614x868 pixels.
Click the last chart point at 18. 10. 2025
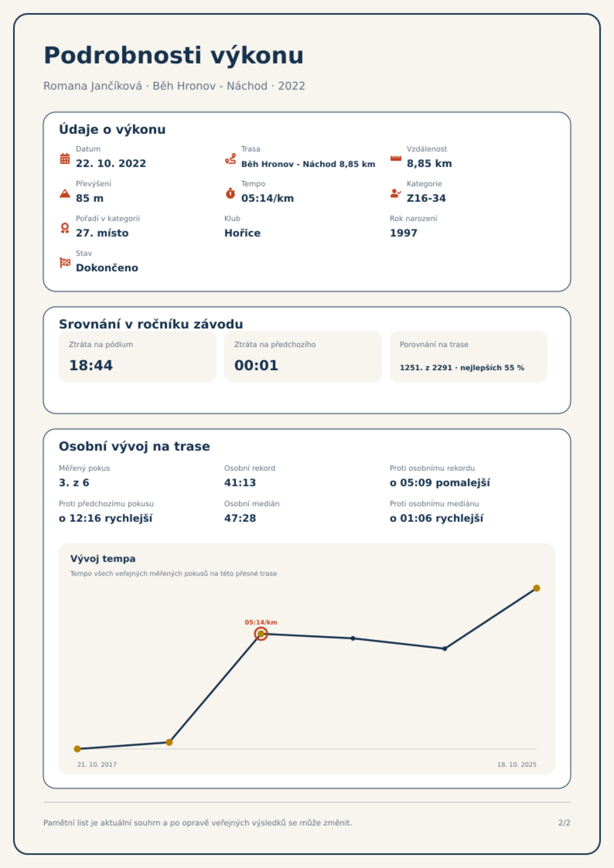coord(536,588)
